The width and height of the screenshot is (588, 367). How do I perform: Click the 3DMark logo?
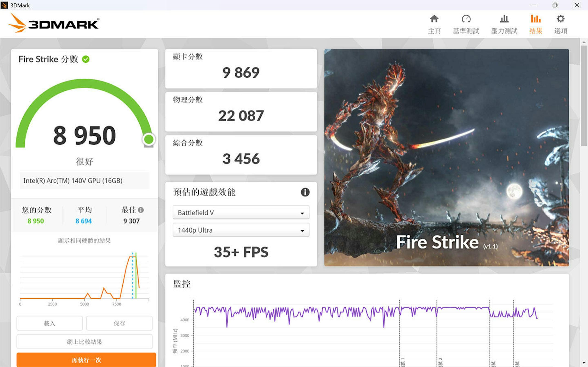[x=54, y=23]
